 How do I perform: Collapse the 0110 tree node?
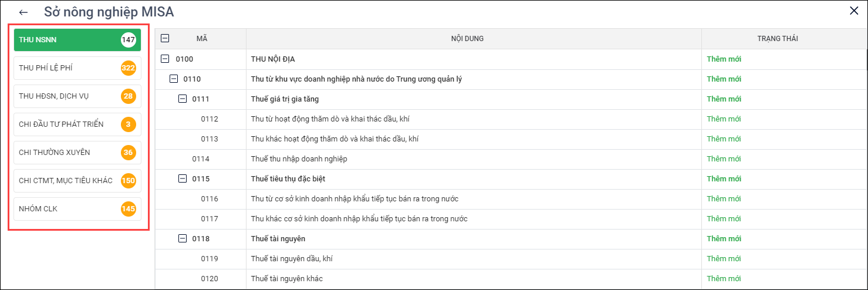pos(174,79)
